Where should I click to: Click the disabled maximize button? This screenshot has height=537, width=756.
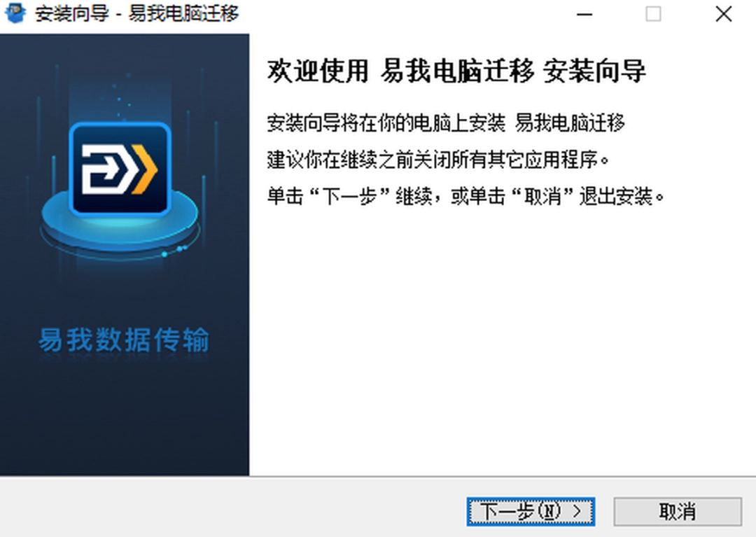[654, 14]
